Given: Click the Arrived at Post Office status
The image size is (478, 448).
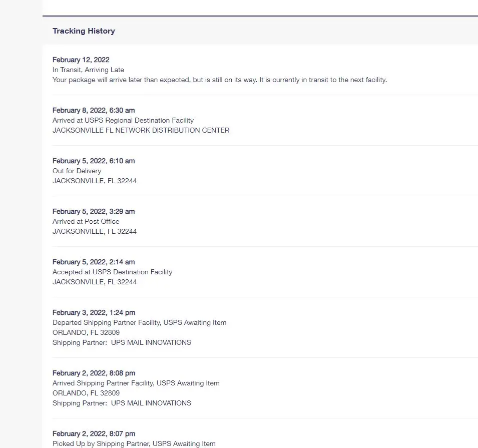Looking at the screenshot, I should pyautogui.click(x=86, y=221).
